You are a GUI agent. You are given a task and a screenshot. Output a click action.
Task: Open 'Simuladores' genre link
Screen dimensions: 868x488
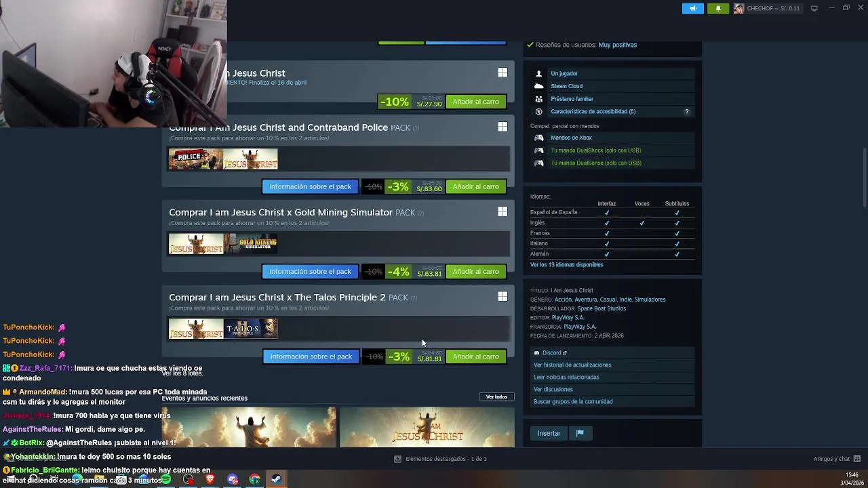point(650,300)
